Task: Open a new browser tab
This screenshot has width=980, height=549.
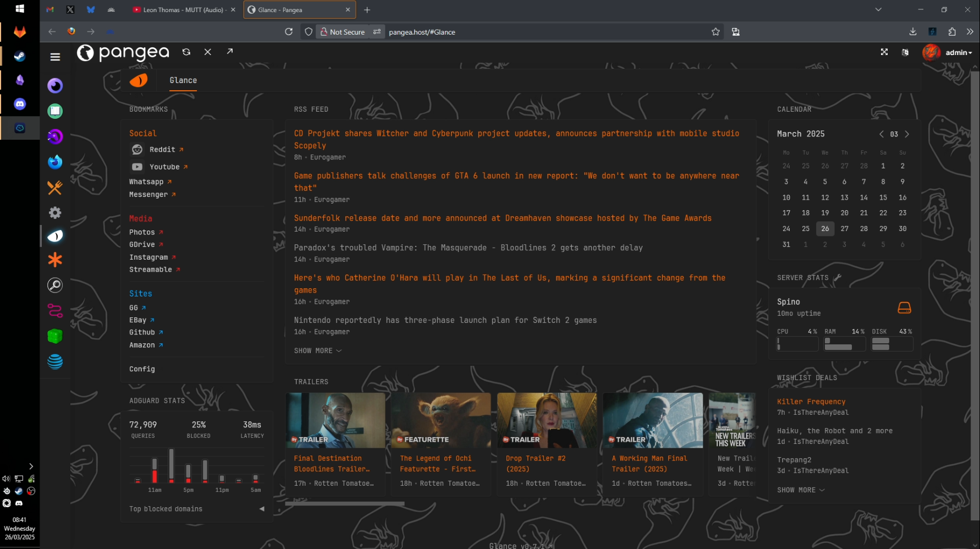Action: 367,10
